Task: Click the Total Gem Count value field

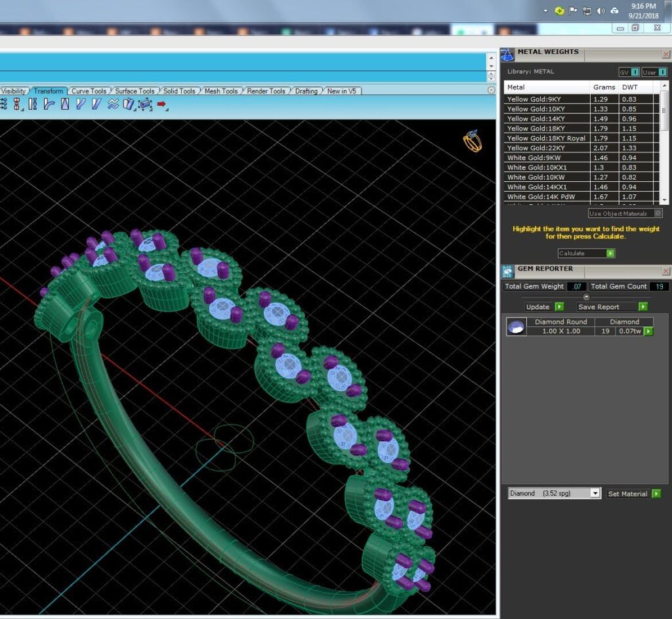Action: point(659,286)
